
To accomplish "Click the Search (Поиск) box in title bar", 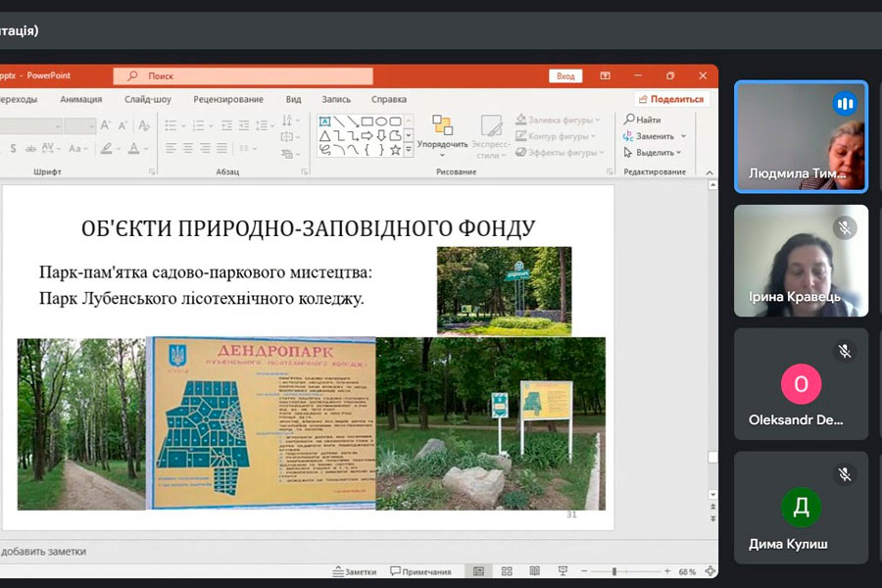I will click(243, 75).
